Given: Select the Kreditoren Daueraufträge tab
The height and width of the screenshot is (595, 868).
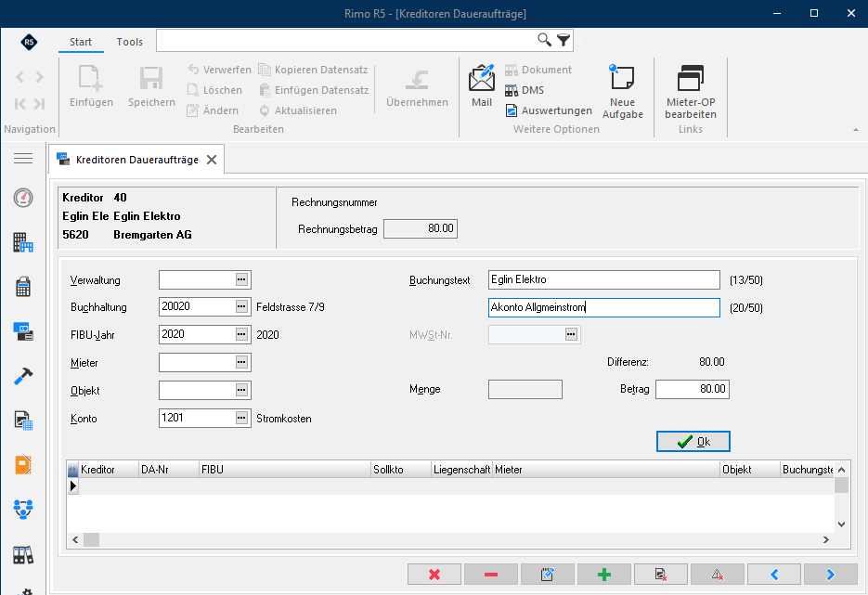Looking at the screenshot, I should tap(136, 160).
